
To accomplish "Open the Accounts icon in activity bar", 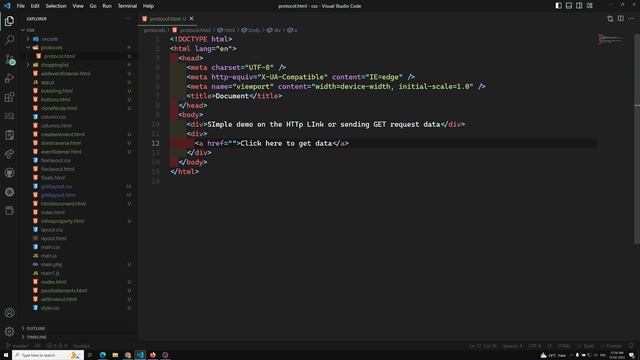I will tap(9, 313).
